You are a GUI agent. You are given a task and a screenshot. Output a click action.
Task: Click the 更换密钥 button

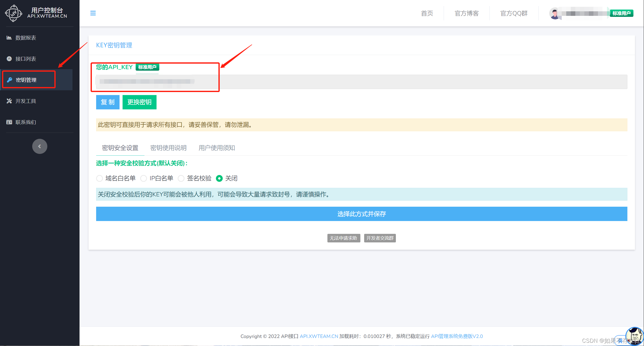tap(139, 102)
